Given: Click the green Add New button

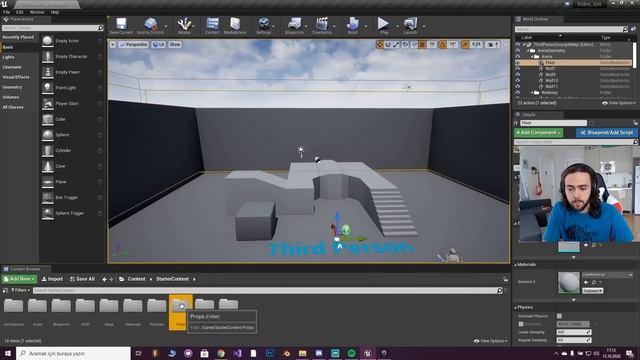Looking at the screenshot, I should click(x=19, y=279).
